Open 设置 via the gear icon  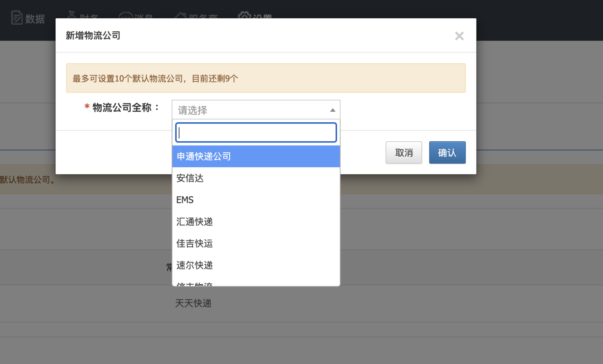coord(244,15)
